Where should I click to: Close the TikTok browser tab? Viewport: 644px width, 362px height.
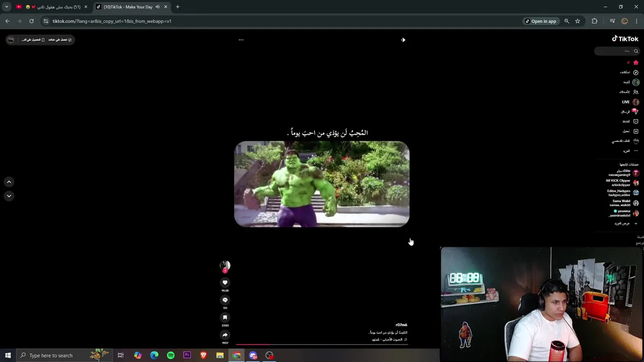coord(166,7)
